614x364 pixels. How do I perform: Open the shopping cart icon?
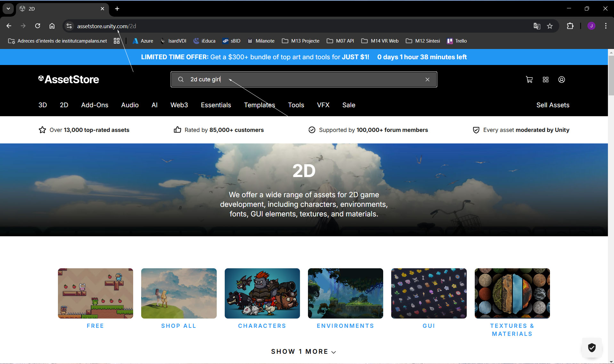coord(529,79)
